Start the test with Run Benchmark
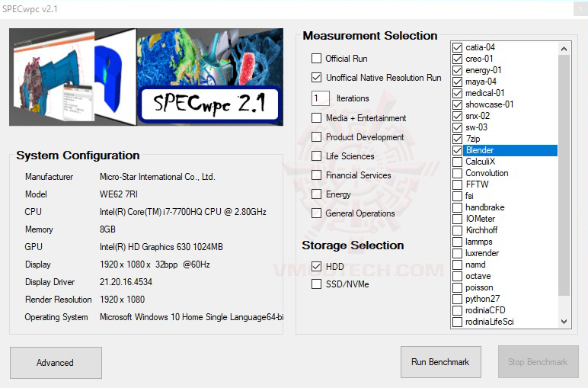This screenshot has height=388, width=588. pyautogui.click(x=441, y=362)
